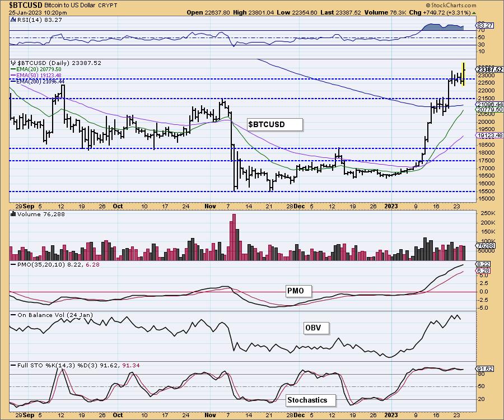This screenshot has width=504, height=420.
Task: Click the bar icon before $BTCUSD (Daily)
Action: click(13, 63)
